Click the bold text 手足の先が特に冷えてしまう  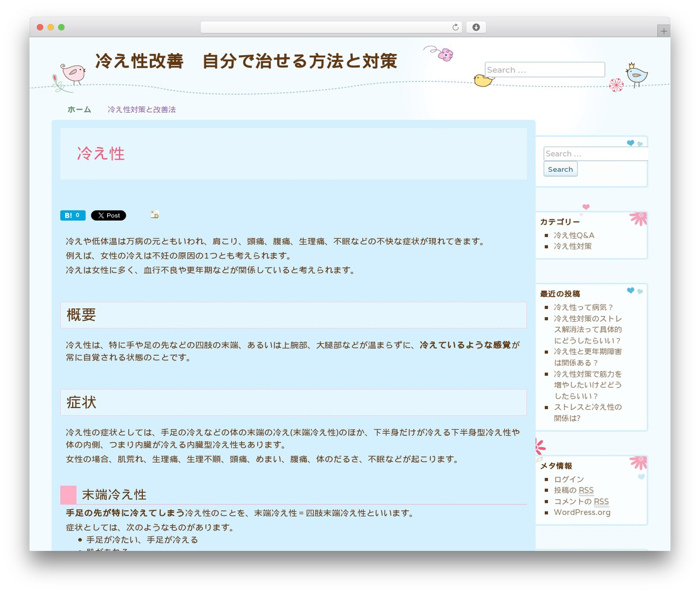pos(125,513)
